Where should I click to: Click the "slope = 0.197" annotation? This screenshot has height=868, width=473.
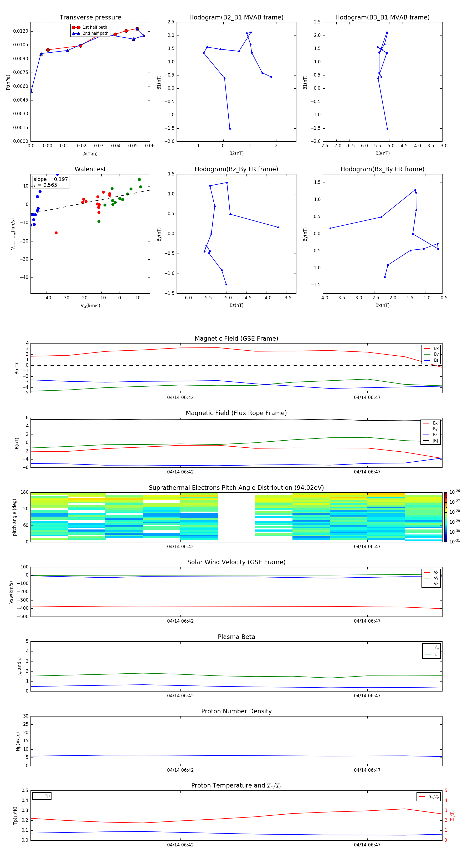pyautogui.click(x=50, y=179)
